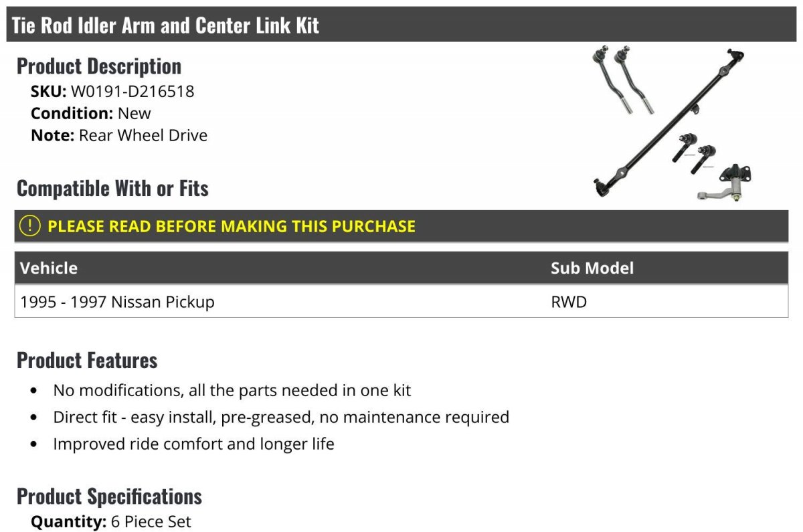
Task: Click the No modifications feature bullet text
Action: pos(232,390)
